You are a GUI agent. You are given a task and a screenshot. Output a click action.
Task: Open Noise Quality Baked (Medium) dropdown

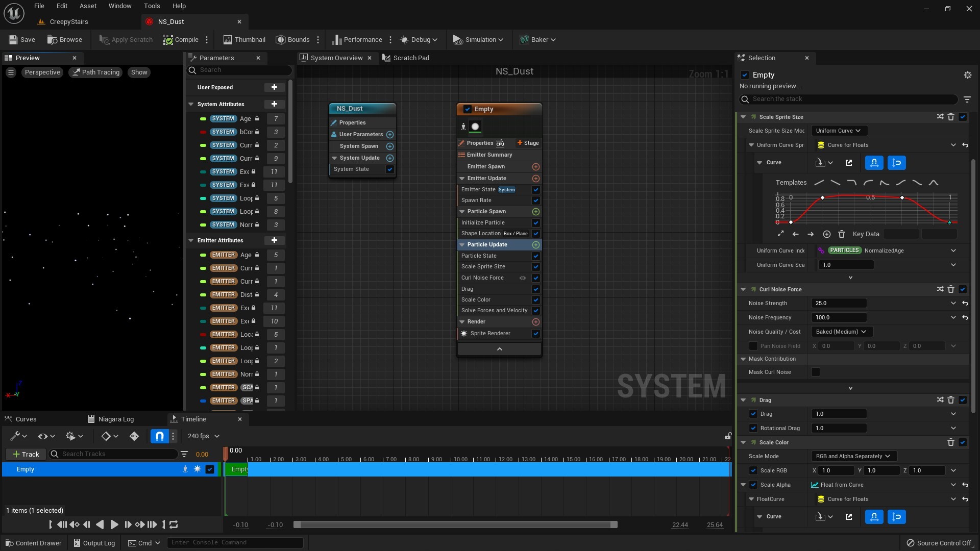click(x=841, y=332)
